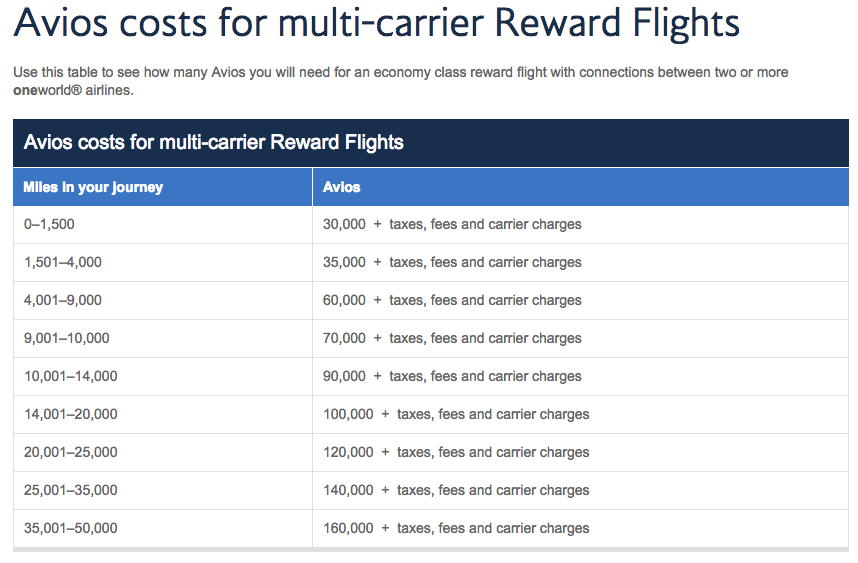This screenshot has width=858, height=563.
Task: Click the 90,000 Avios cost cell
Action: [581, 376]
